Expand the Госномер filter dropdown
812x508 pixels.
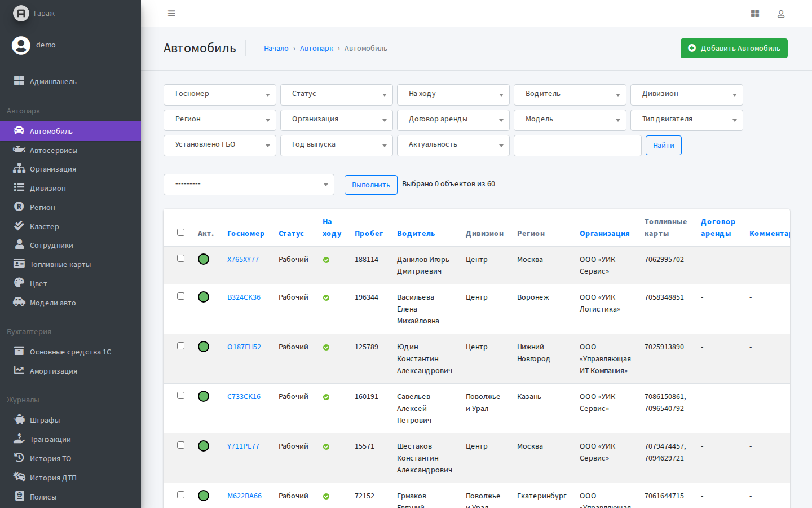[220, 94]
